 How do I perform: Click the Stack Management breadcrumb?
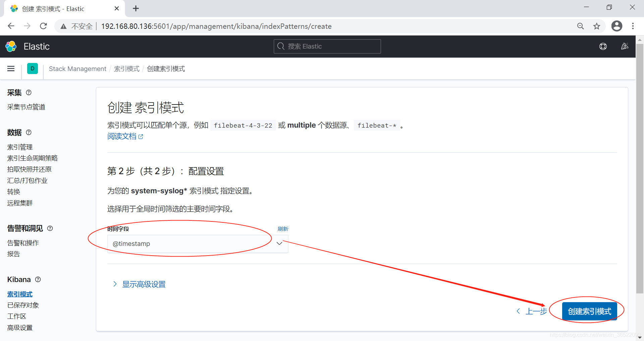click(77, 69)
